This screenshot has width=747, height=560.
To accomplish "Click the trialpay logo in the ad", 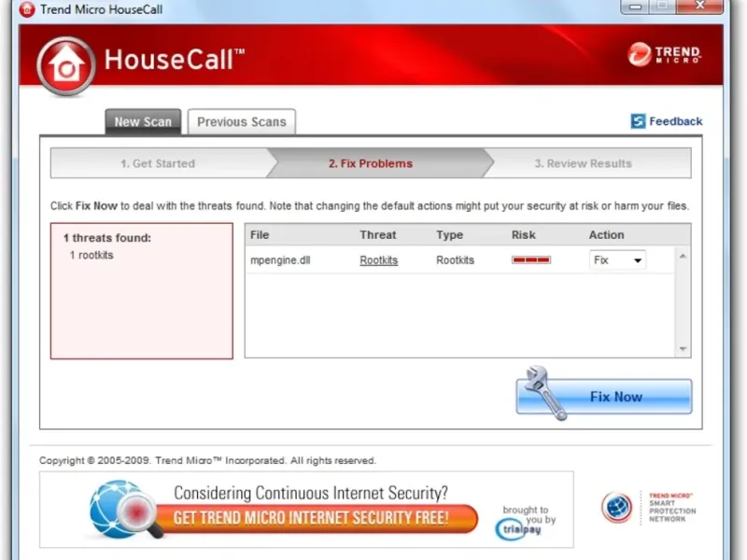I will click(518, 529).
